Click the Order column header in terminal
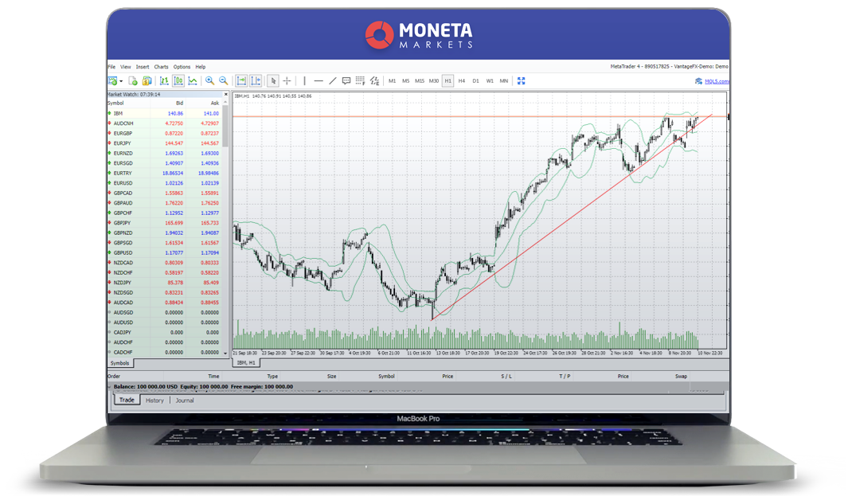 click(114, 377)
